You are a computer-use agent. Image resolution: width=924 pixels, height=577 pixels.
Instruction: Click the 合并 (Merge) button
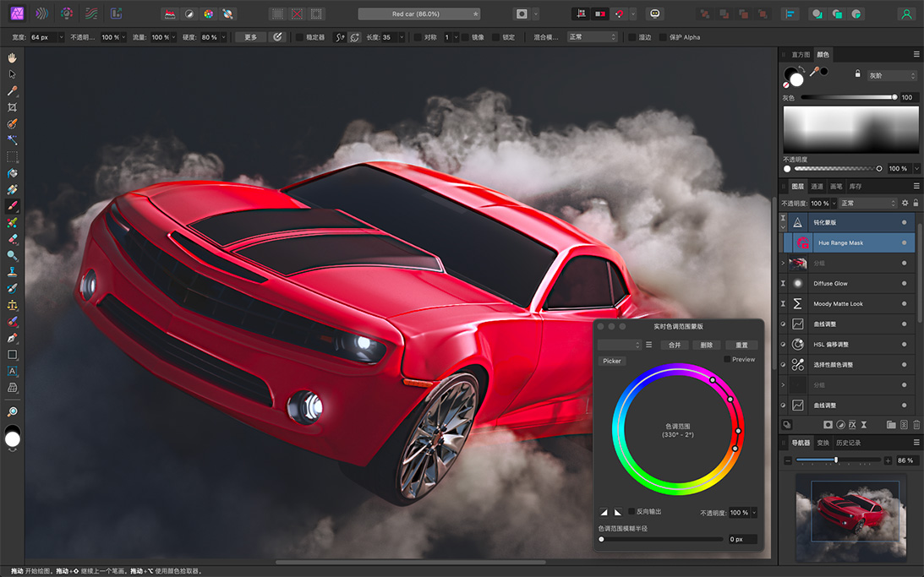point(674,346)
